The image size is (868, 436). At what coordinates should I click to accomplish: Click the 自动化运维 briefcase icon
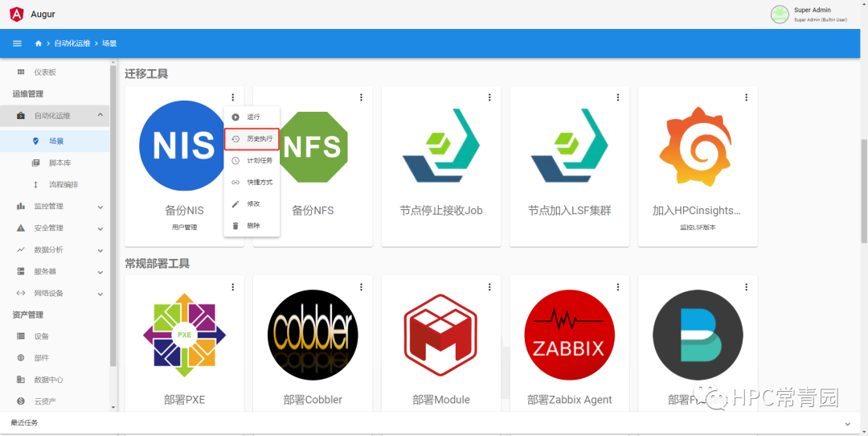(21, 116)
